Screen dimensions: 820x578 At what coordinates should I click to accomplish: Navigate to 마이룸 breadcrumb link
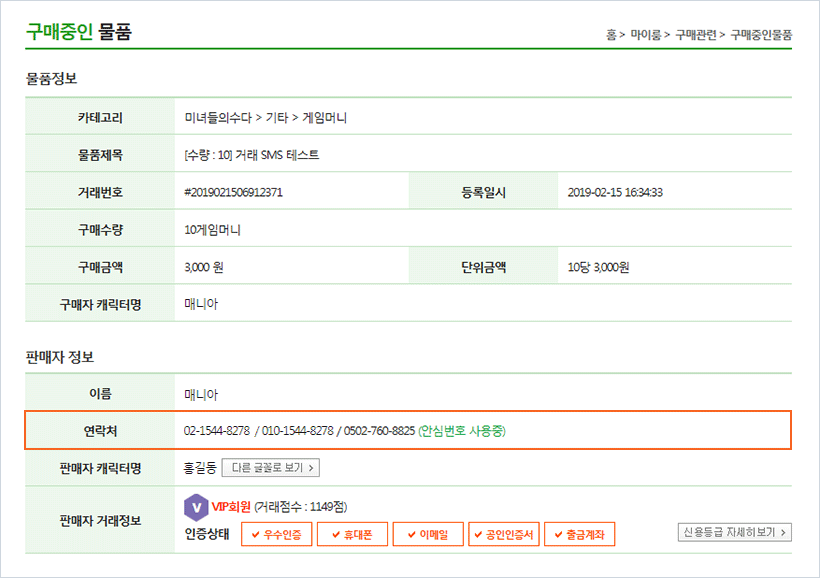[x=645, y=35]
